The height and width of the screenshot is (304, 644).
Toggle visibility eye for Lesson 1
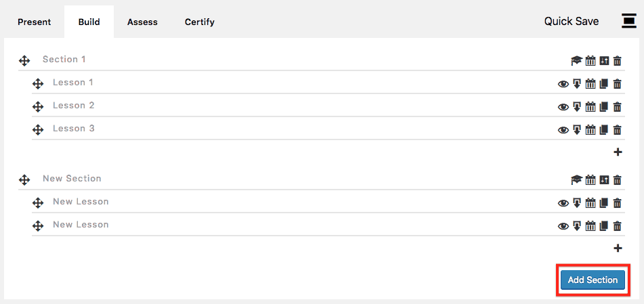click(x=563, y=84)
